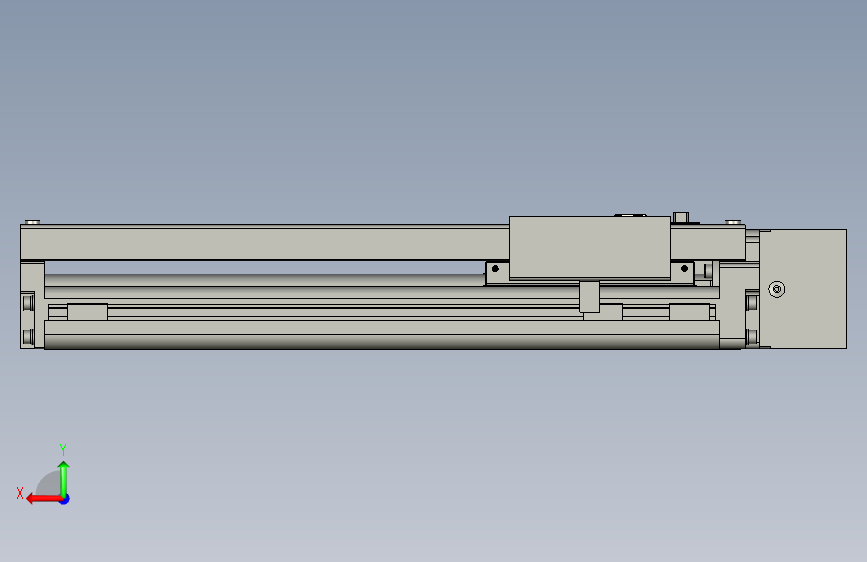867x562 pixels.
Task: Select the motor housing block at the right end
Action: (803, 289)
